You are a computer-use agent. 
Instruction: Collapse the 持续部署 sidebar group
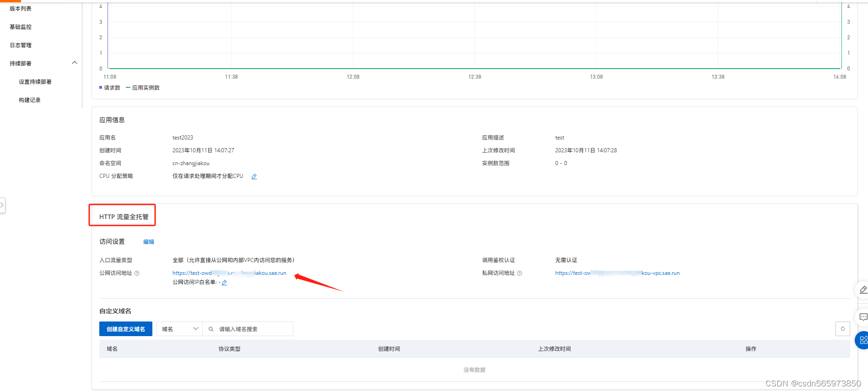click(x=75, y=63)
